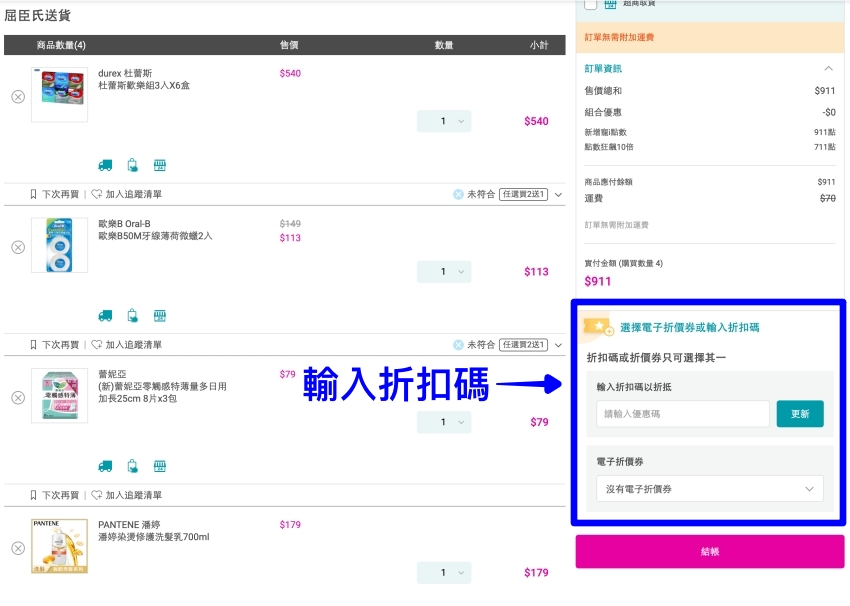850x606 pixels.
Task: Click the 請輸入優惠碼 discount code field
Action: [x=683, y=414]
